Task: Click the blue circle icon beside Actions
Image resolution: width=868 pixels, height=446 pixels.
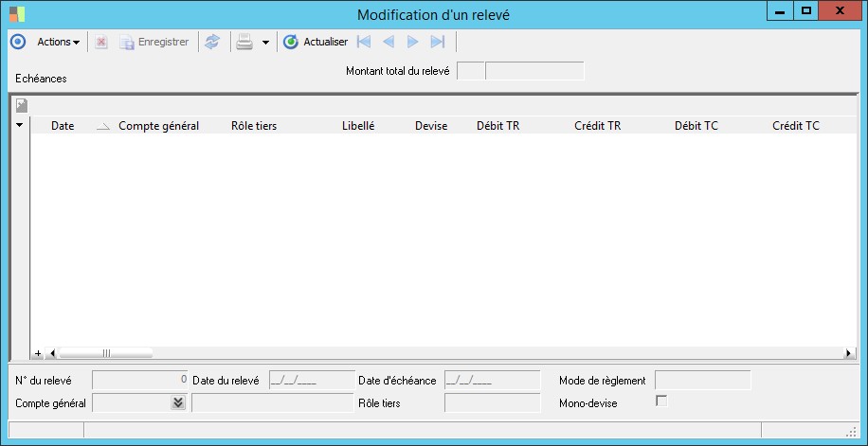Action: pyautogui.click(x=18, y=42)
